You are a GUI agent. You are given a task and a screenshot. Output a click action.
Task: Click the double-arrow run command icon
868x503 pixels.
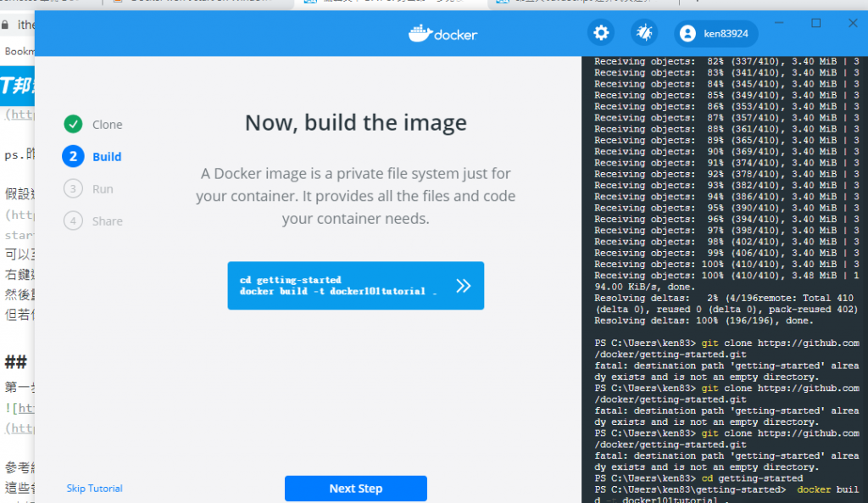click(464, 286)
